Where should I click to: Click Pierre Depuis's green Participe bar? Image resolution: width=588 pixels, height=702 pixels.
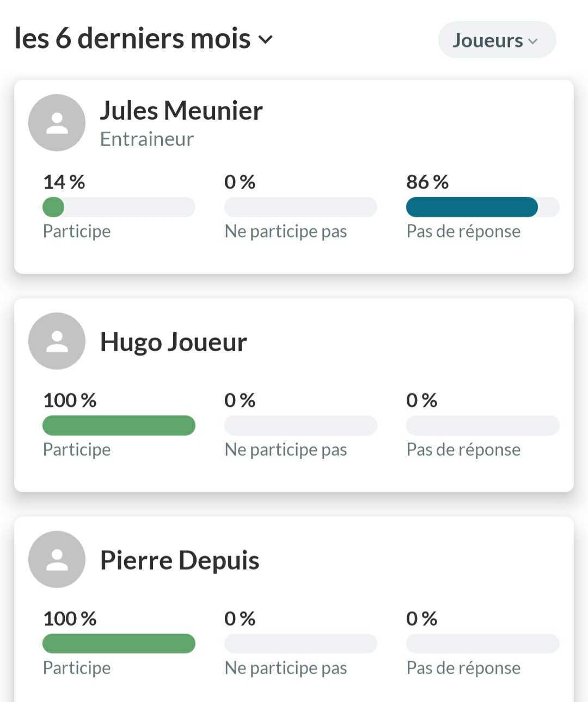(x=119, y=644)
